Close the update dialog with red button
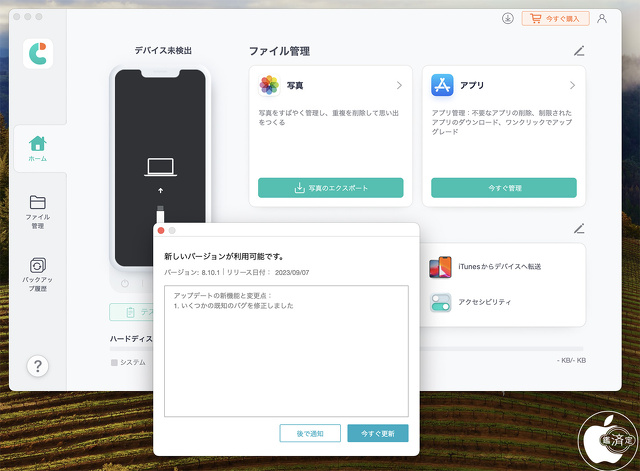The height and width of the screenshot is (471, 640). (x=161, y=231)
